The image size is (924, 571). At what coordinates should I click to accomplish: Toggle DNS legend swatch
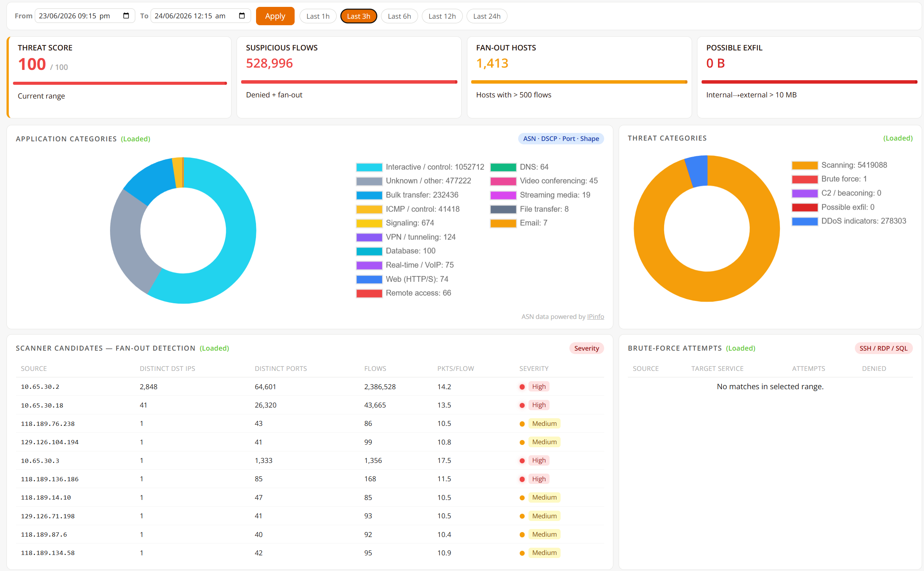pyautogui.click(x=503, y=167)
